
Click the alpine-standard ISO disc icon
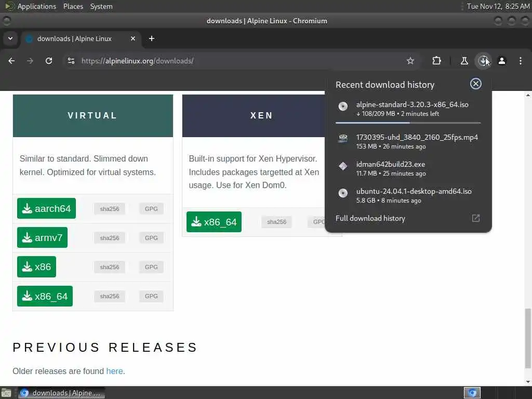[x=343, y=106]
